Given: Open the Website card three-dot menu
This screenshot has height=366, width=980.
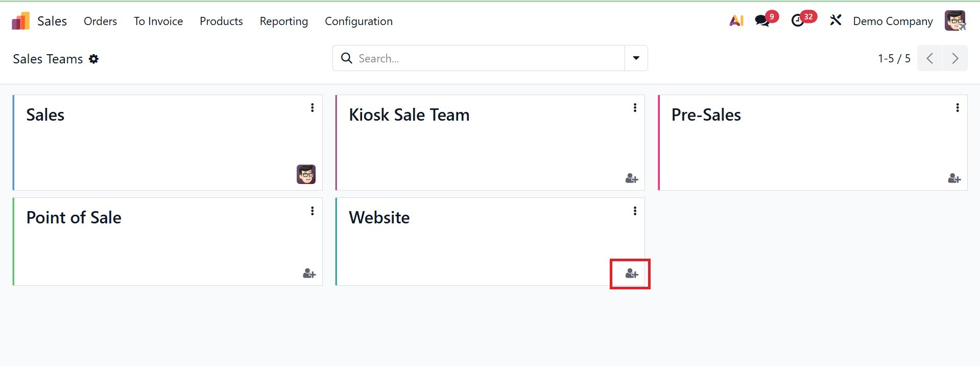Looking at the screenshot, I should [635, 211].
